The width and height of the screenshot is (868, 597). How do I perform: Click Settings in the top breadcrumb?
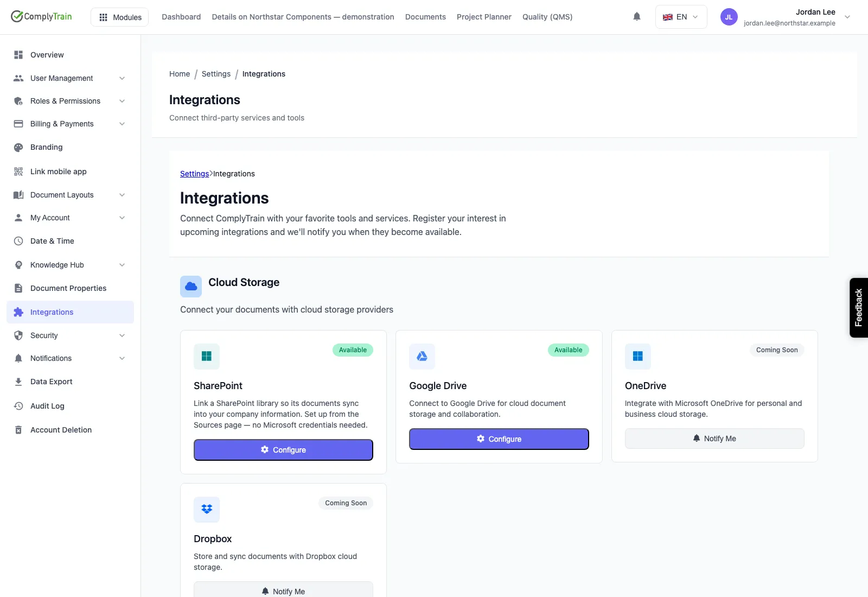[x=216, y=74]
